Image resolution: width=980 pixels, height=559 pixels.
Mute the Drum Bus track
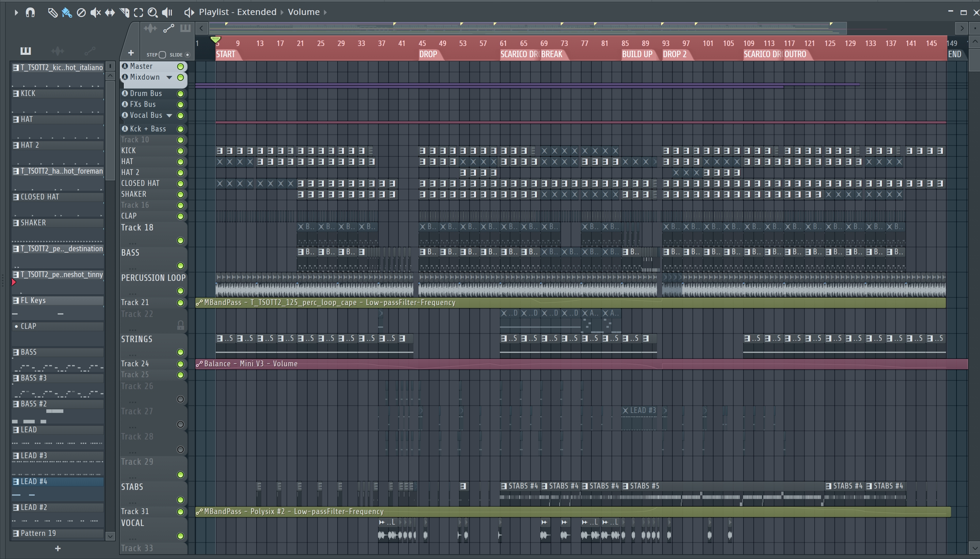tap(180, 94)
